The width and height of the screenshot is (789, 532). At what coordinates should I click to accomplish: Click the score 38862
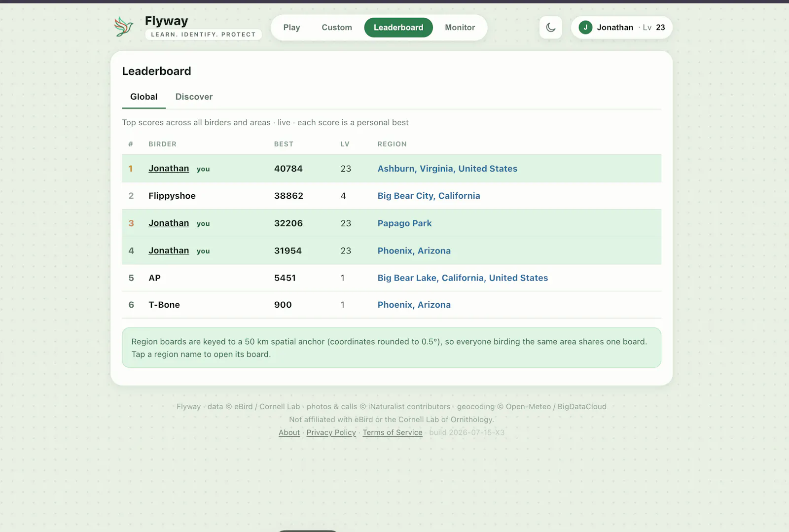[288, 196]
